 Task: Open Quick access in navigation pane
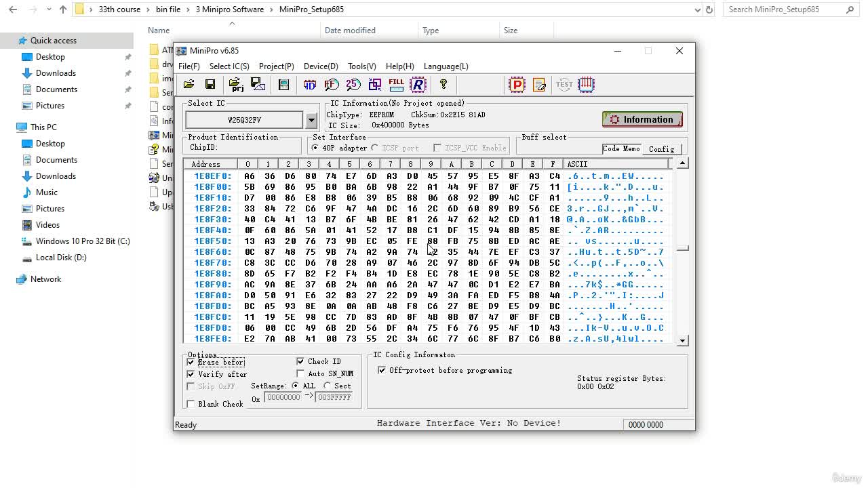coord(54,41)
